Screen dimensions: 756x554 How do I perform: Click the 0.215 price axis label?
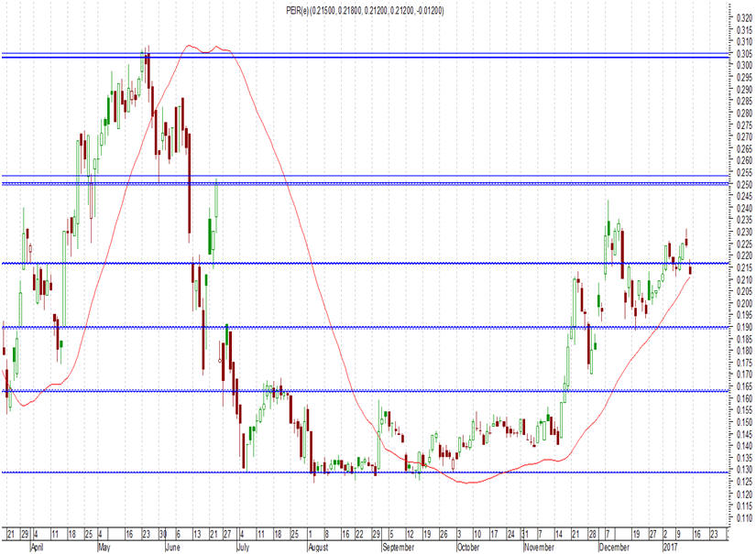(x=745, y=268)
